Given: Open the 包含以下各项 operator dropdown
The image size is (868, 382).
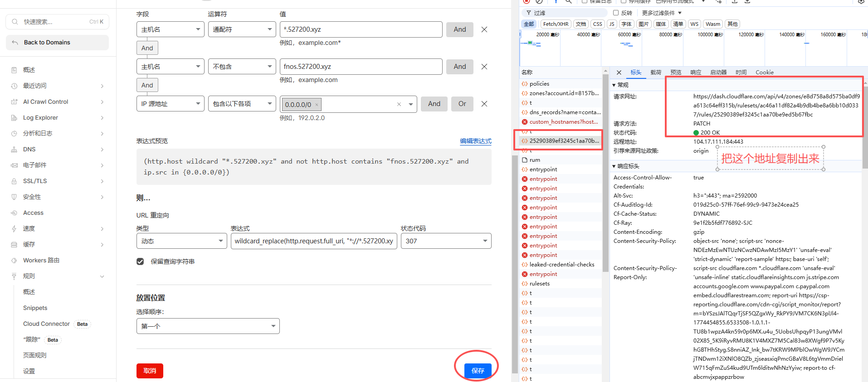Looking at the screenshot, I should [x=242, y=104].
